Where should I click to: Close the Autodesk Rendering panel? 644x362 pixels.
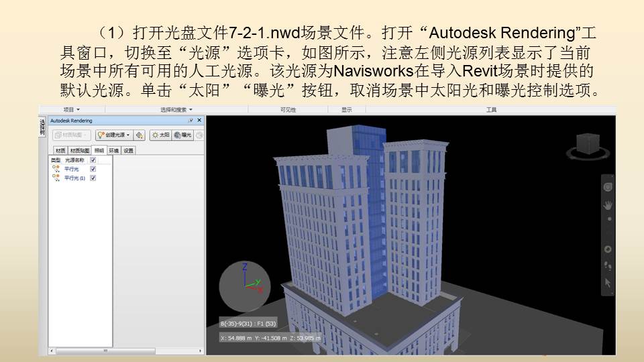click(200, 120)
